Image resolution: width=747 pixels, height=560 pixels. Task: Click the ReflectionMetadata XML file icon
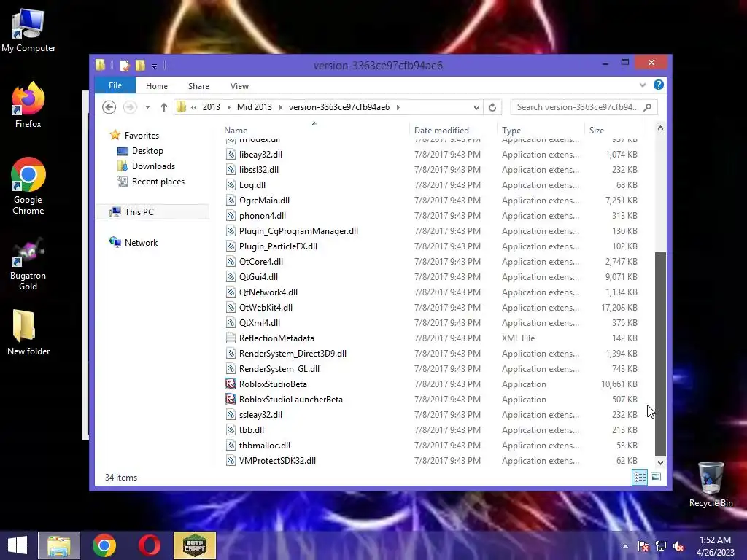[231, 338]
